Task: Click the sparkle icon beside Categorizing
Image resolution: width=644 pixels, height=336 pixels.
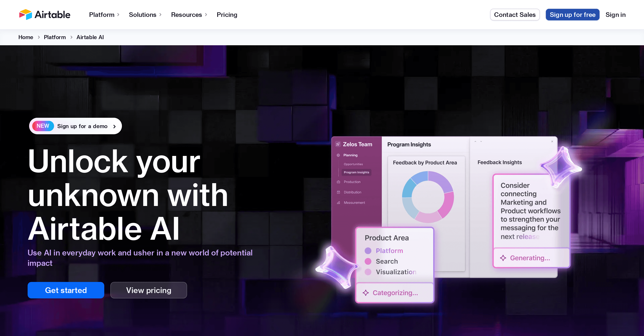Action: click(x=366, y=293)
